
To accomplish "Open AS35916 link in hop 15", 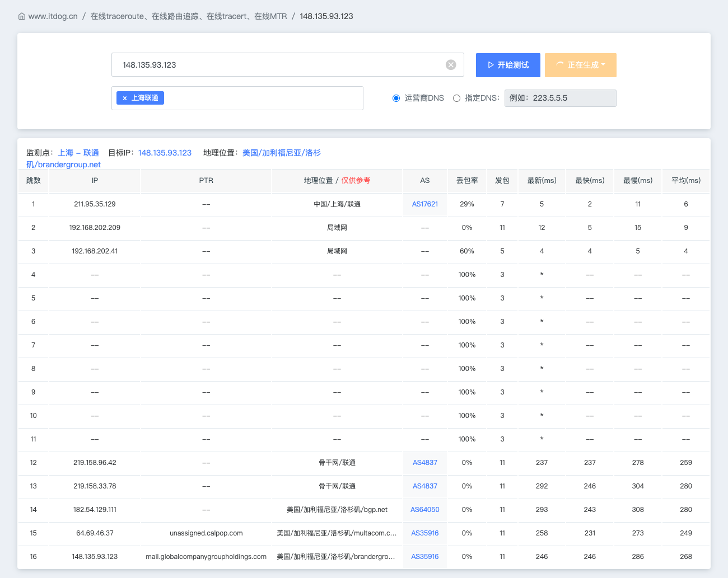I will click(x=425, y=533).
